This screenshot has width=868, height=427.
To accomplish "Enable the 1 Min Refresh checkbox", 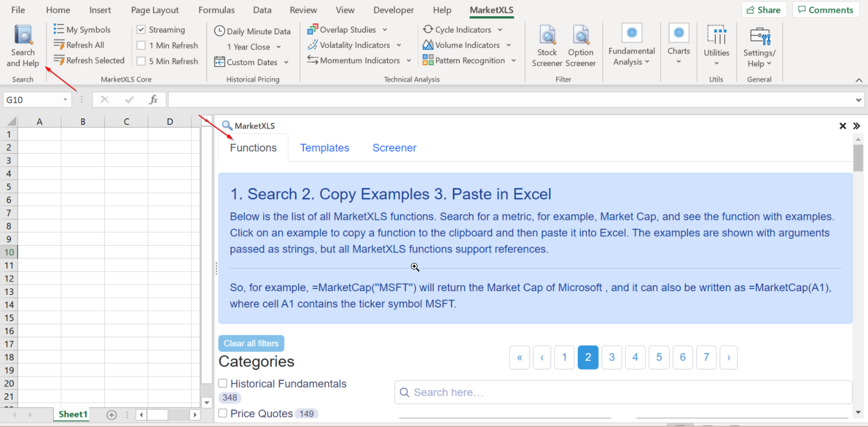I will [x=141, y=46].
